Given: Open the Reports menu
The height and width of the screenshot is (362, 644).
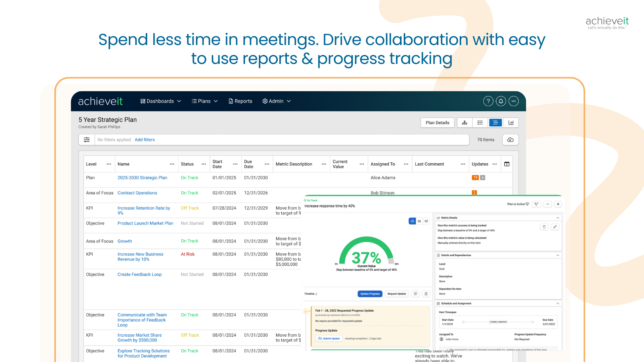Looking at the screenshot, I should (240, 101).
